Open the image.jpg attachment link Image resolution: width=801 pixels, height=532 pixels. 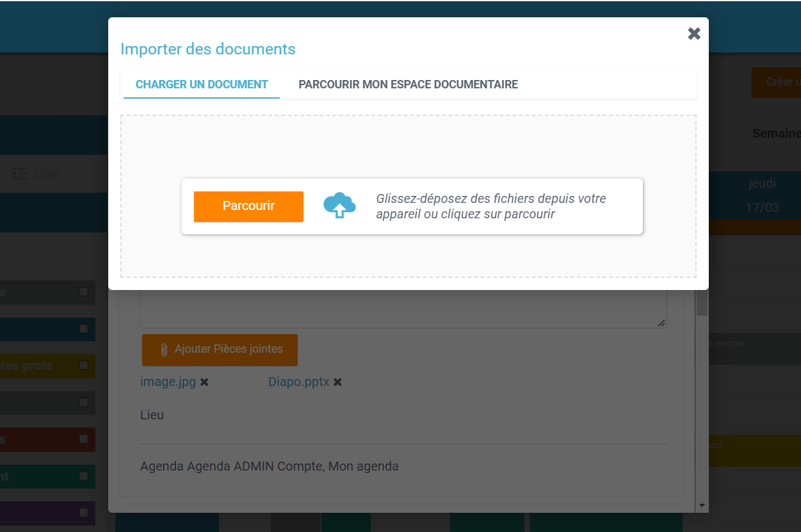pos(168,382)
